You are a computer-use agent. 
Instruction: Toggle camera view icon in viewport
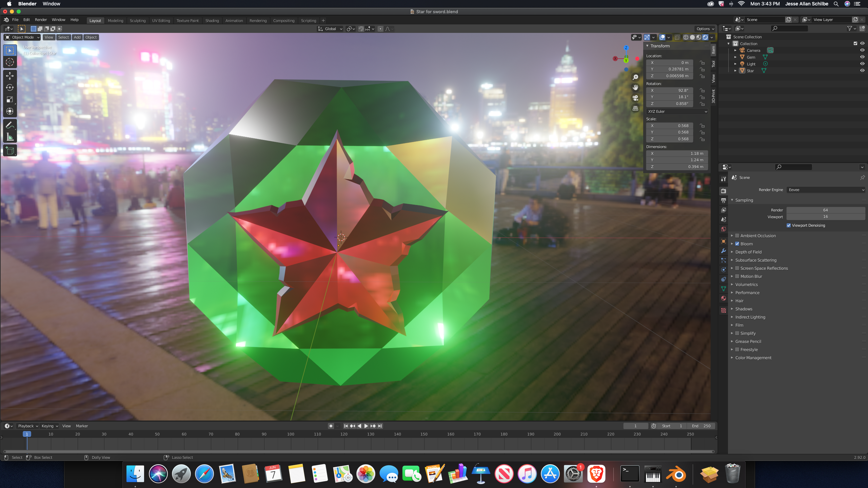point(635,98)
